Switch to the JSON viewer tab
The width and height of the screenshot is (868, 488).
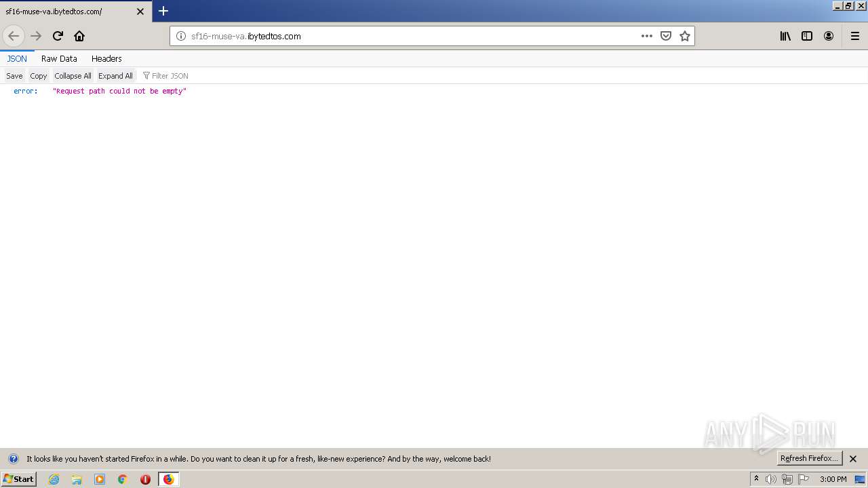coord(17,59)
